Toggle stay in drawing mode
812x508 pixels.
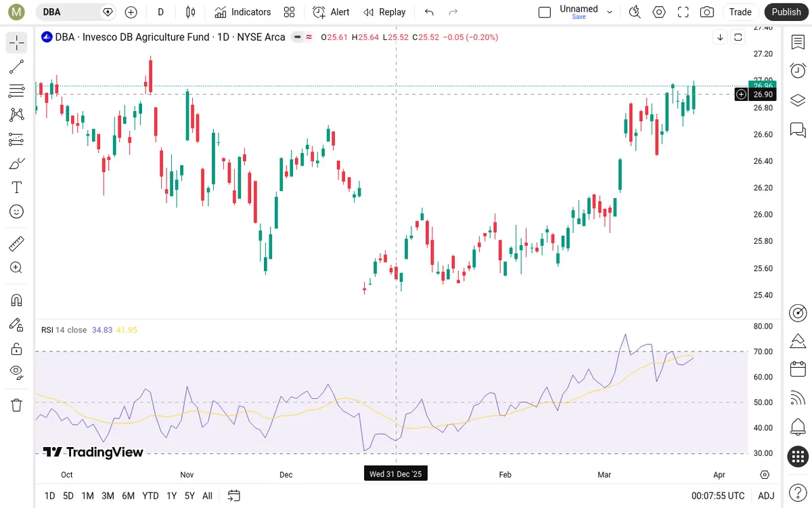(x=17, y=324)
